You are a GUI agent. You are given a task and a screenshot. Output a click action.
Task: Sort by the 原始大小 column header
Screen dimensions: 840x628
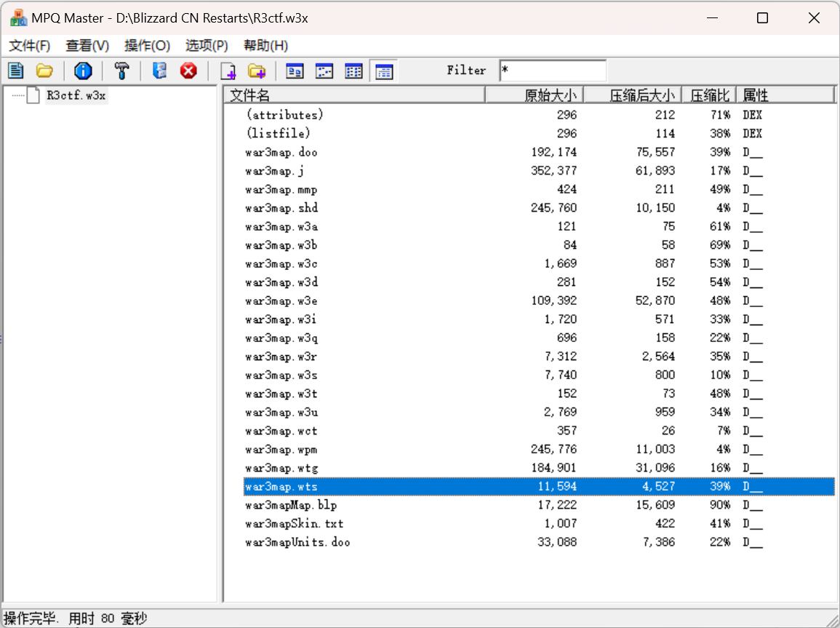point(535,95)
